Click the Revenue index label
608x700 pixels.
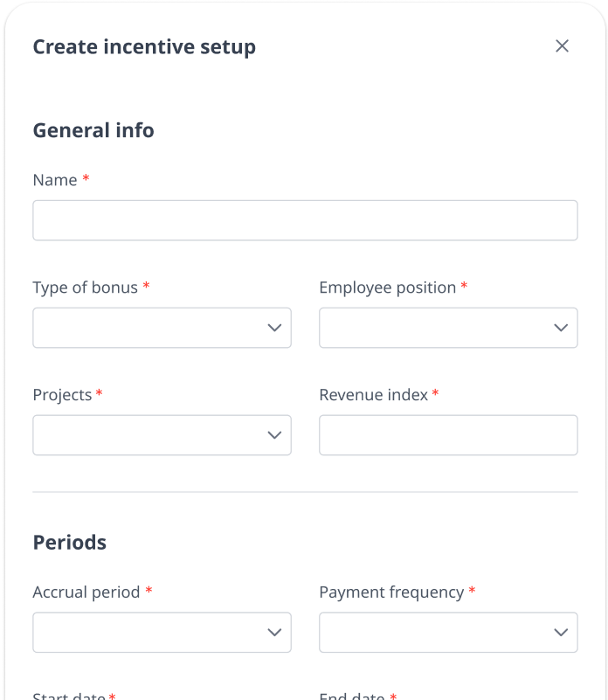point(373,395)
